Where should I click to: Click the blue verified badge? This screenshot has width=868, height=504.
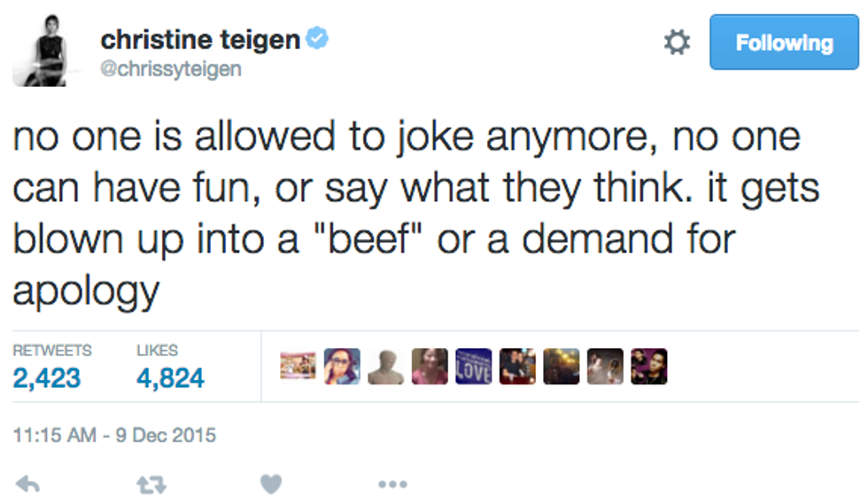pyautogui.click(x=317, y=40)
